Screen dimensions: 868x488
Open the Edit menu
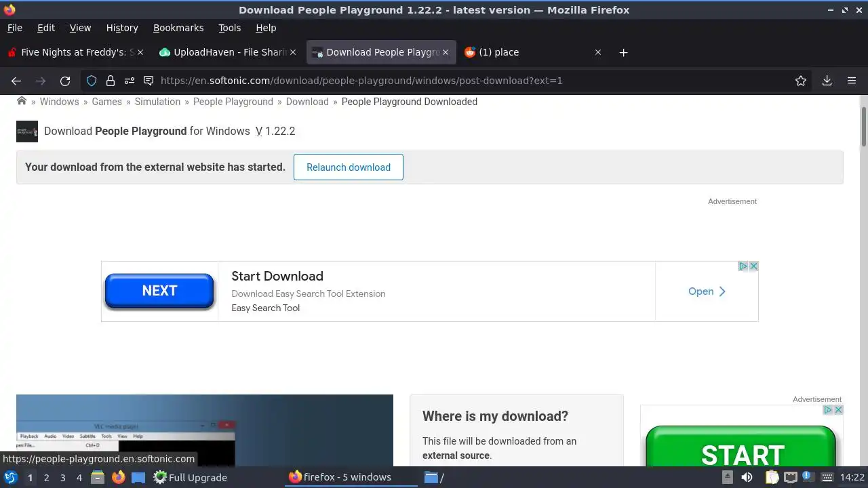coord(46,28)
